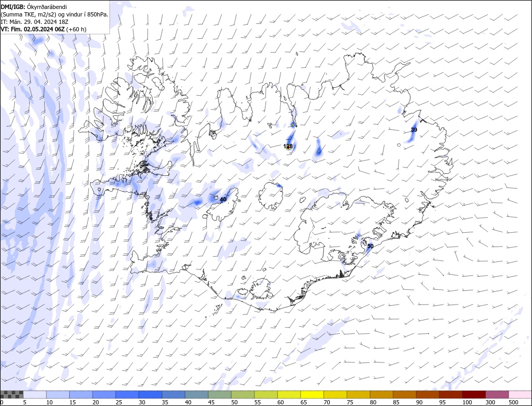Viewport: 532px width, 406px height.
Task: Click the legend tick label '45'
Action: click(x=211, y=402)
